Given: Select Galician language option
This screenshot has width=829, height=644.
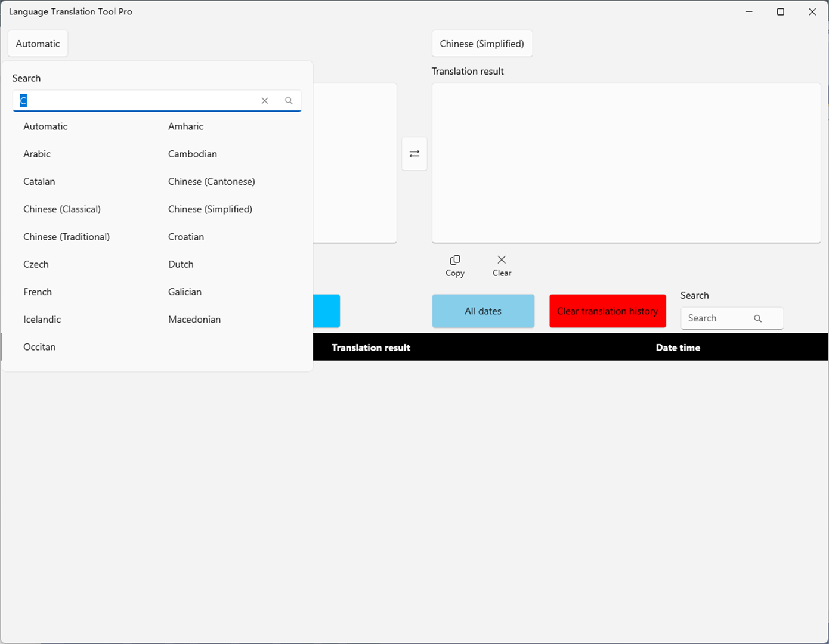Looking at the screenshot, I should tap(185, 292).
